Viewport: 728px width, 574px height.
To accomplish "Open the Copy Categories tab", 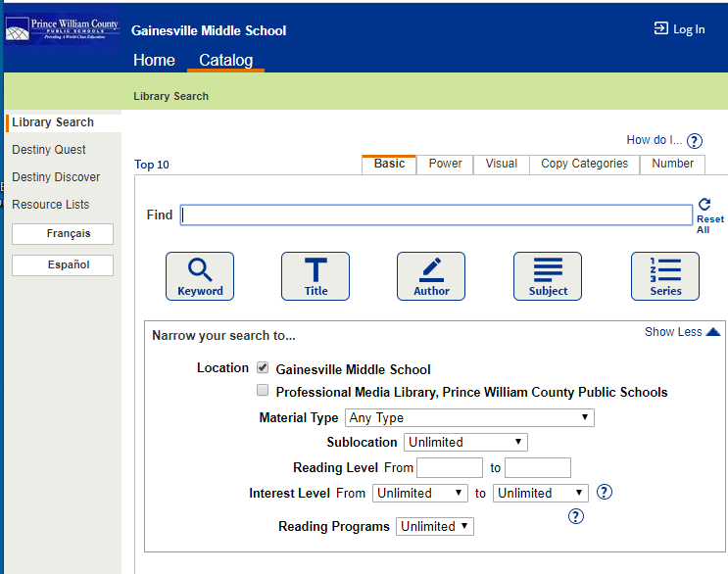I will [585, 164].
